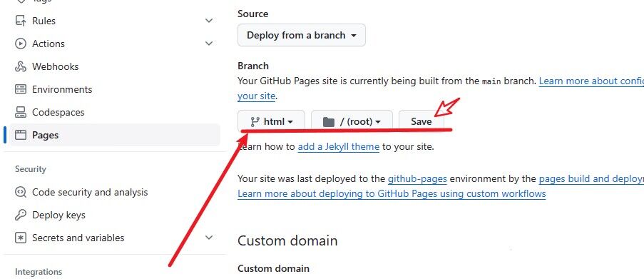Open the add a Jekyll theme link
This screenshot has height=279, width=644.
(x=339, y=146)
